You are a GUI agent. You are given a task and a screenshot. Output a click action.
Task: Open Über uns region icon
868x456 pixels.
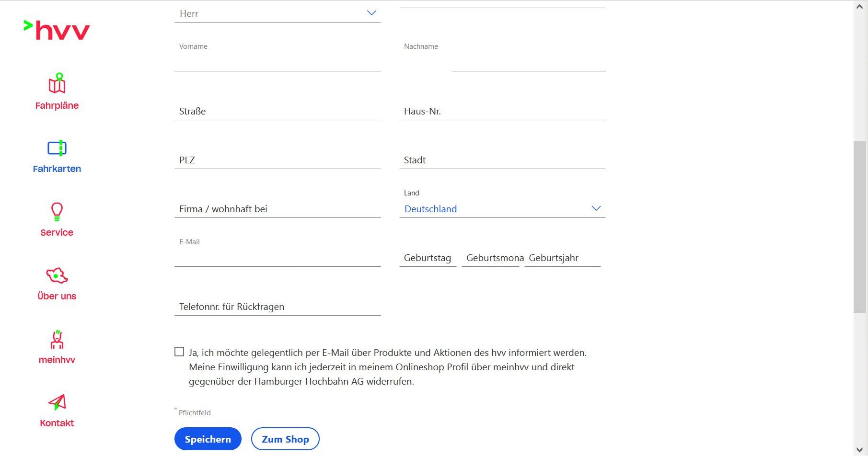pyautogui.click(x=57, y=275)
